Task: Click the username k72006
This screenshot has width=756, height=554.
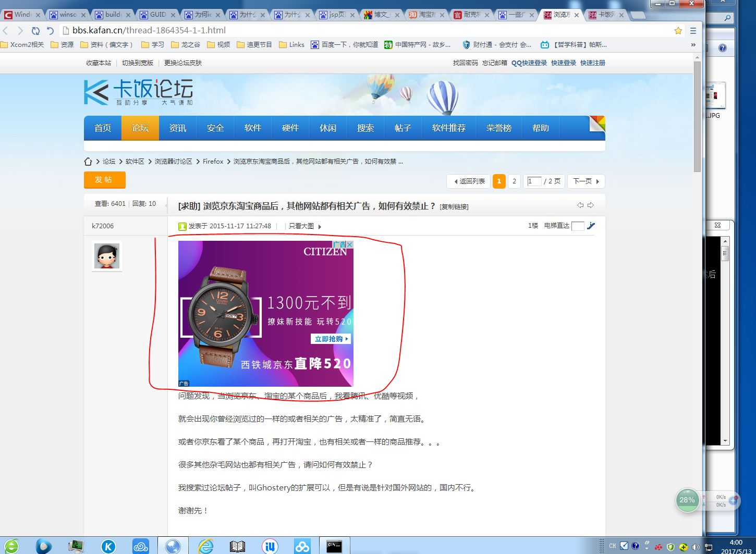Action: pyautogui.click(x=103, y=226)
